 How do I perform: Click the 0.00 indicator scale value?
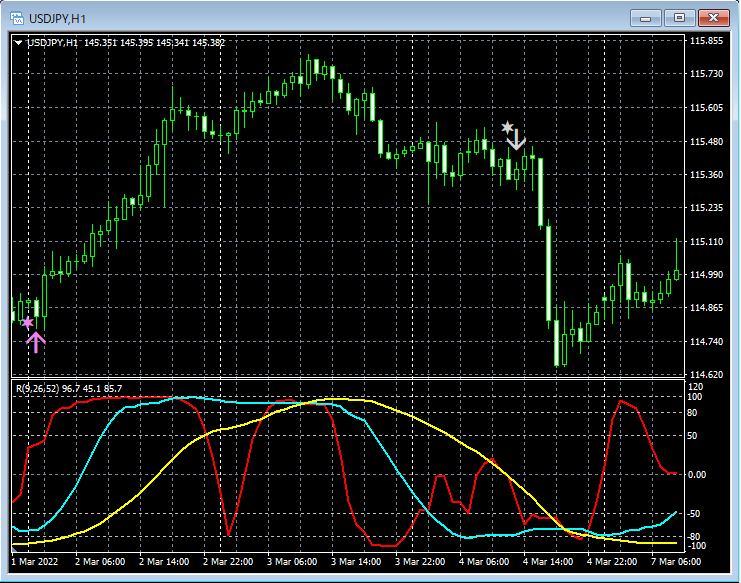(x=697, y=474)
